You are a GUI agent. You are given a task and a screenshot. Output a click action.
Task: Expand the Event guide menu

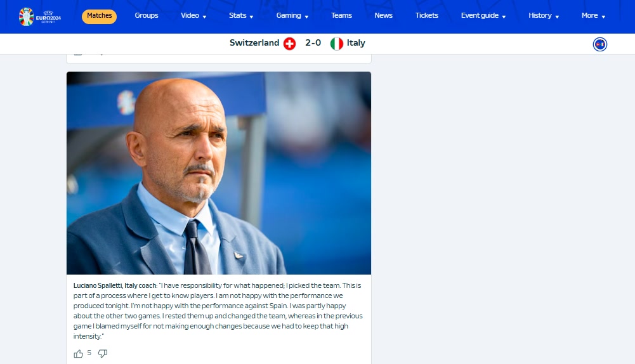click(483, 16)
